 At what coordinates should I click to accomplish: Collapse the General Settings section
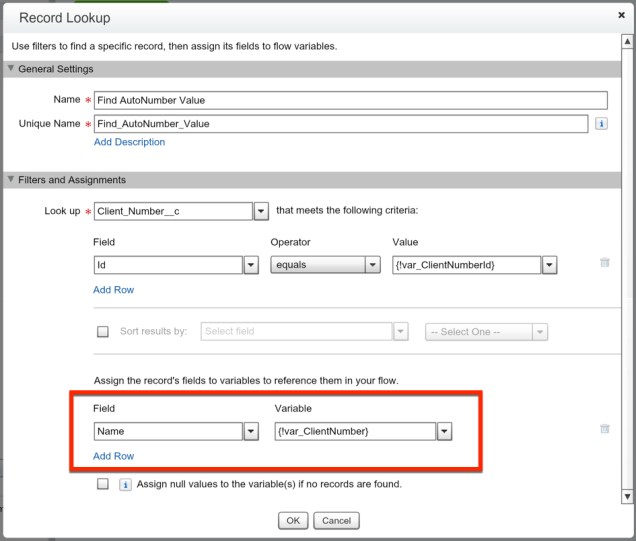pos(11,69)
